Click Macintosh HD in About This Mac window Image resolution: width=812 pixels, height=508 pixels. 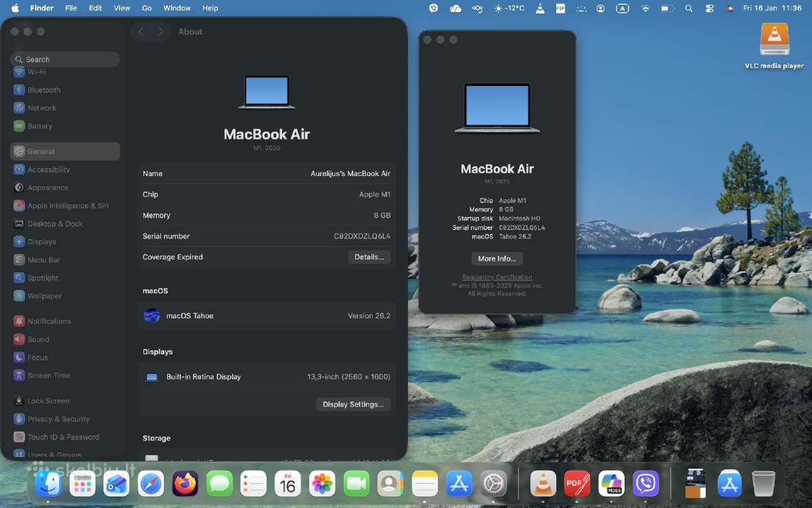coord(520,219)
